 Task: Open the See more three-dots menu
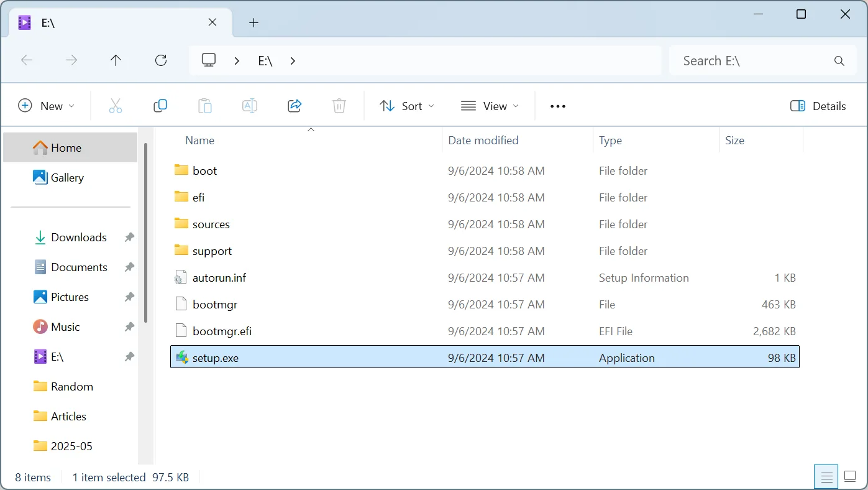tap(558, 106)
